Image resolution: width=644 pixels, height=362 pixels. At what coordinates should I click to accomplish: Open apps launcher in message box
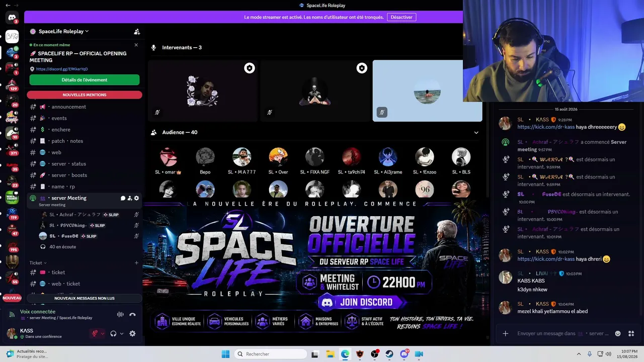point(631,333)
